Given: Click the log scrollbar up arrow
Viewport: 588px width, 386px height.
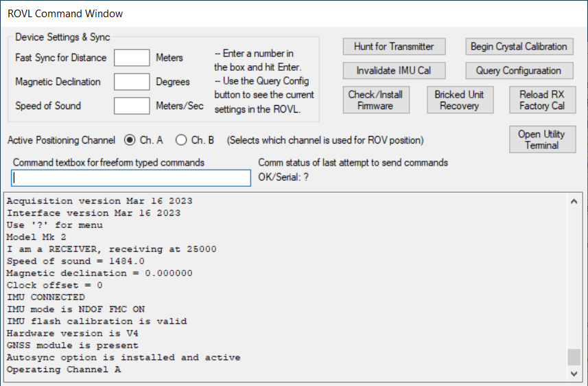Looking at the screenshot, I should [x=574, y=201].
